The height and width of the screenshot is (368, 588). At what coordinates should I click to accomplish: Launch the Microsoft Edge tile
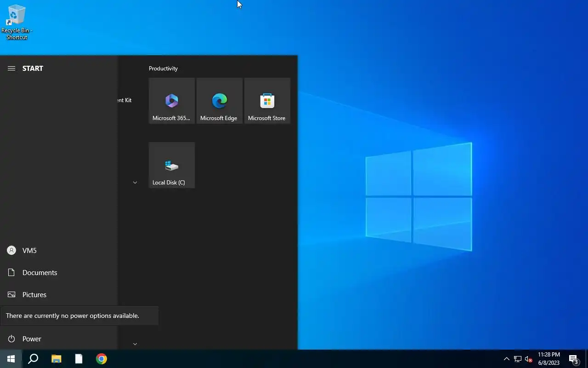[x=220, y=101]
